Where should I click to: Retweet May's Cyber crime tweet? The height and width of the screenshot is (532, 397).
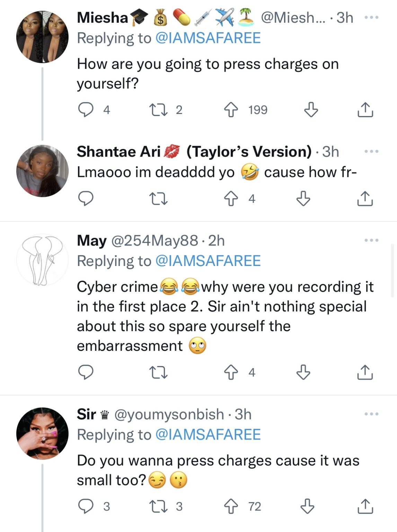[158, 372]
